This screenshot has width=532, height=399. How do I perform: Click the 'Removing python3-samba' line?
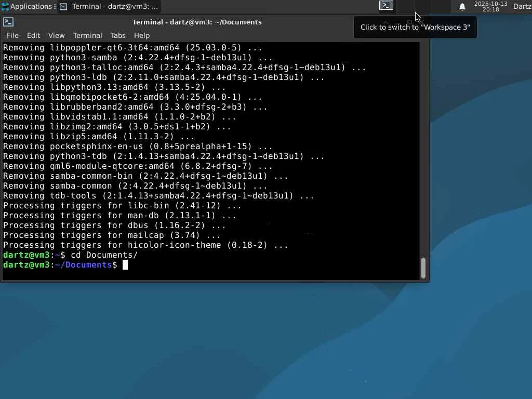tap(137, 57)
